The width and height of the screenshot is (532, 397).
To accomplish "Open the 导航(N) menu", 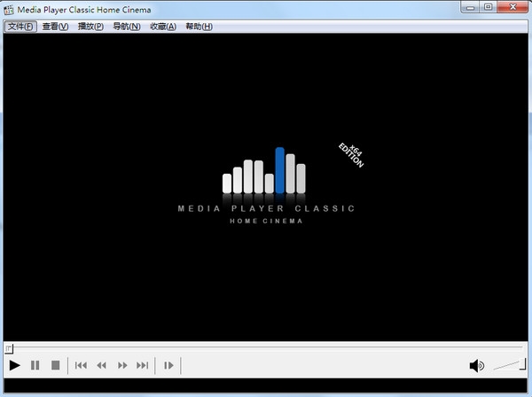I will click(x=127, y=27).
